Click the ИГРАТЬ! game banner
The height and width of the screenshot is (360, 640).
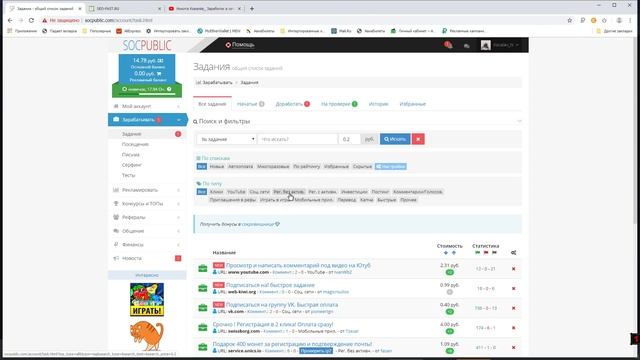point(147,300)
